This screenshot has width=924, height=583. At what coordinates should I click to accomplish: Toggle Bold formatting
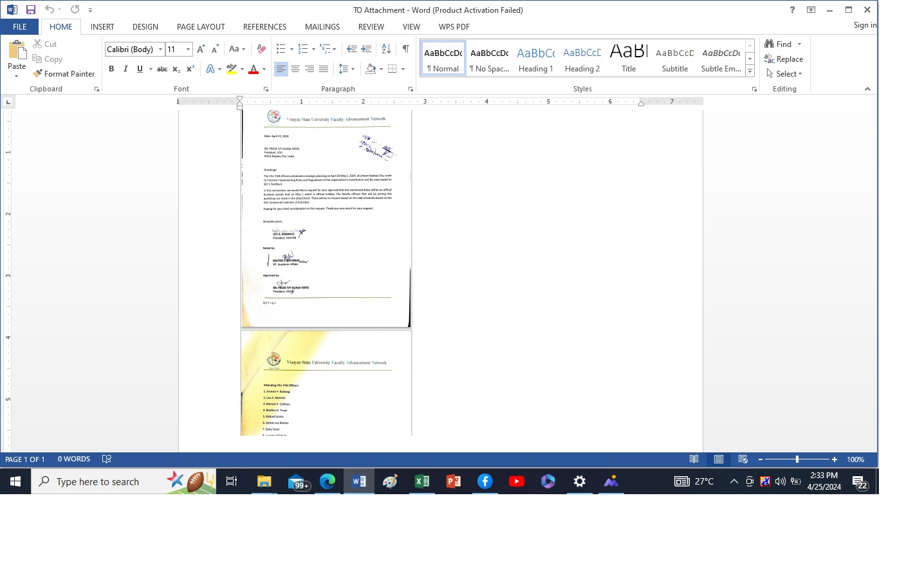pyautogui.click(x=111, y=69)
